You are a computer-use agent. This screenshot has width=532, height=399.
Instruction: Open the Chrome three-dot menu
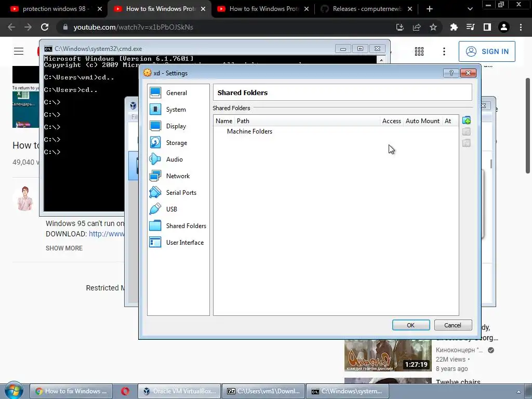(521, 27)
